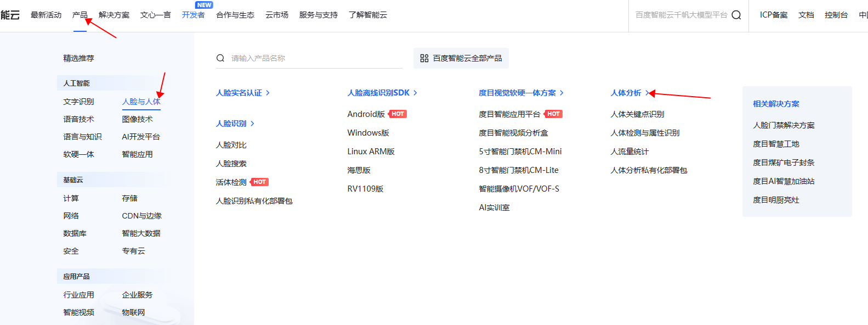The image size is (868, 325).
Task: Open the 活体检测 product link
Action: point(231,182)
